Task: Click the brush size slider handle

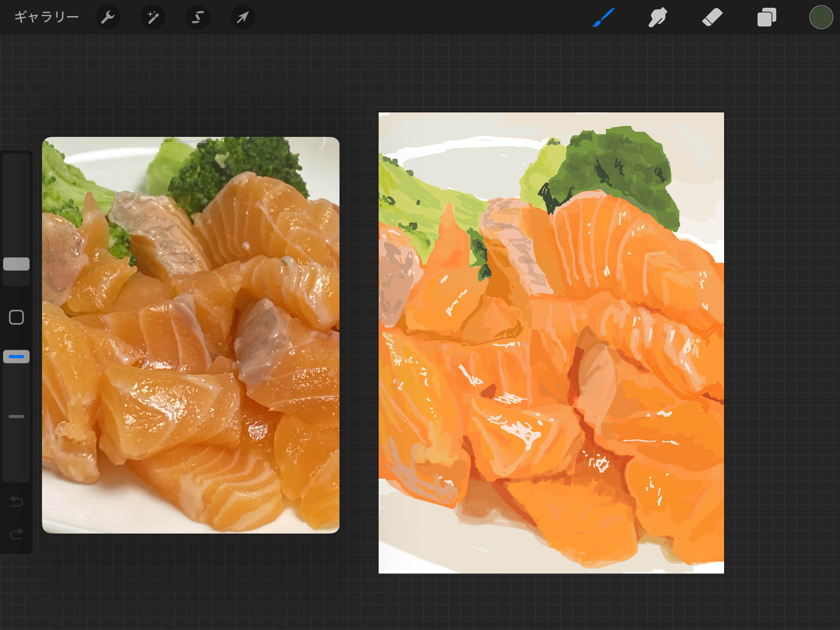Action: tap(16, 264)
